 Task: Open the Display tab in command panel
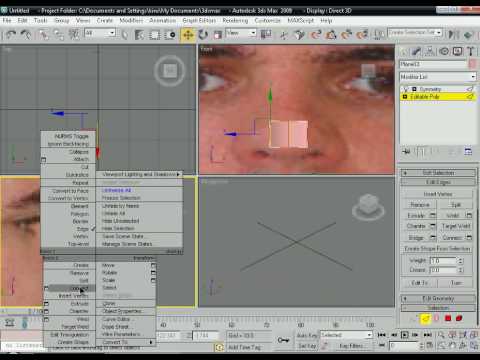[x=458, y=51]
